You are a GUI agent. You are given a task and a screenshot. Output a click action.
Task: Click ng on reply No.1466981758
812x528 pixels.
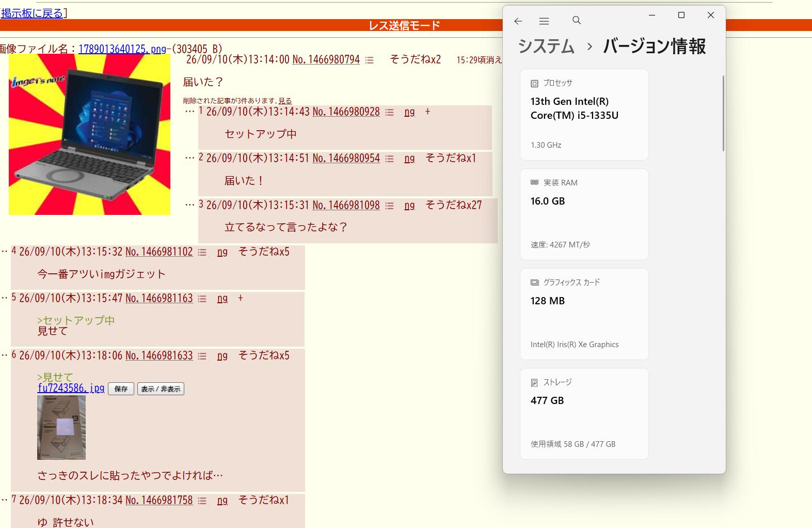(222, 501)
